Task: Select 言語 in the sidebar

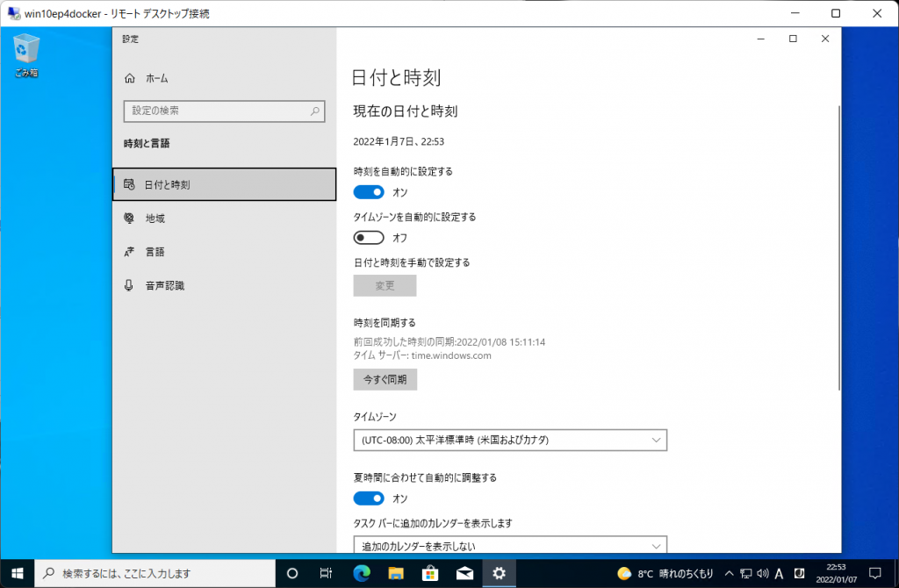Action: 155,252
